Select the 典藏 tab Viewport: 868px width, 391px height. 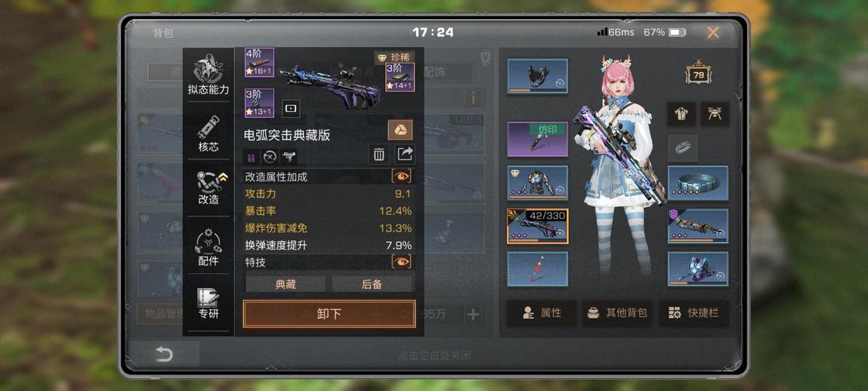285,284
